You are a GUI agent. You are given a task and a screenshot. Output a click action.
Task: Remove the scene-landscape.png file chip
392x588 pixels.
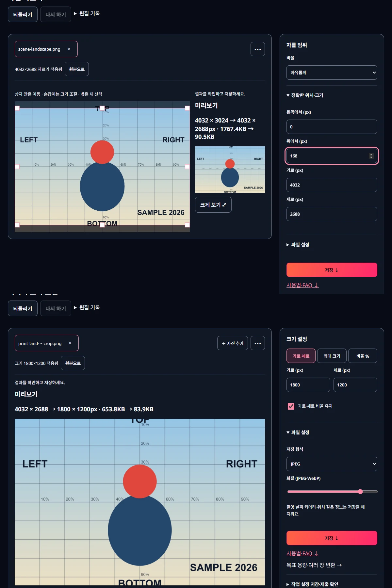tap(69, 49)
